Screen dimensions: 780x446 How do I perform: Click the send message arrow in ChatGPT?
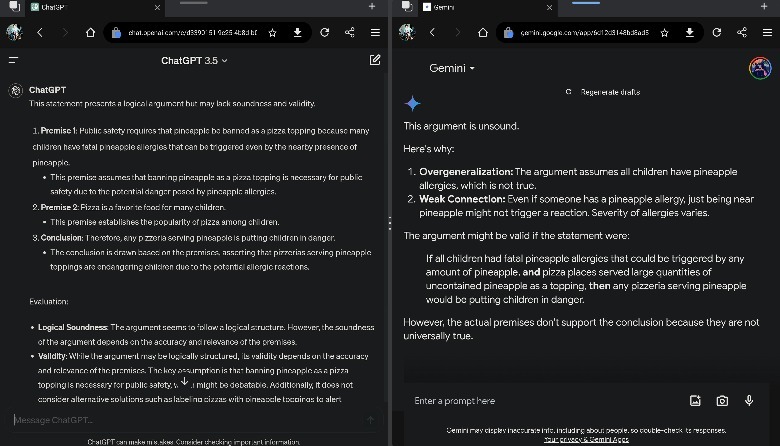(x=370, y=420)
